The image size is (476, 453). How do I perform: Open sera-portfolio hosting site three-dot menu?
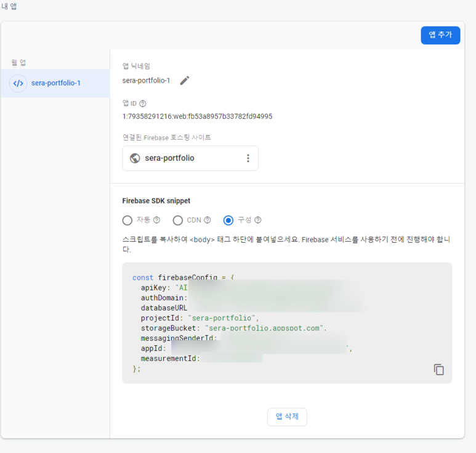tap(248, 158)
